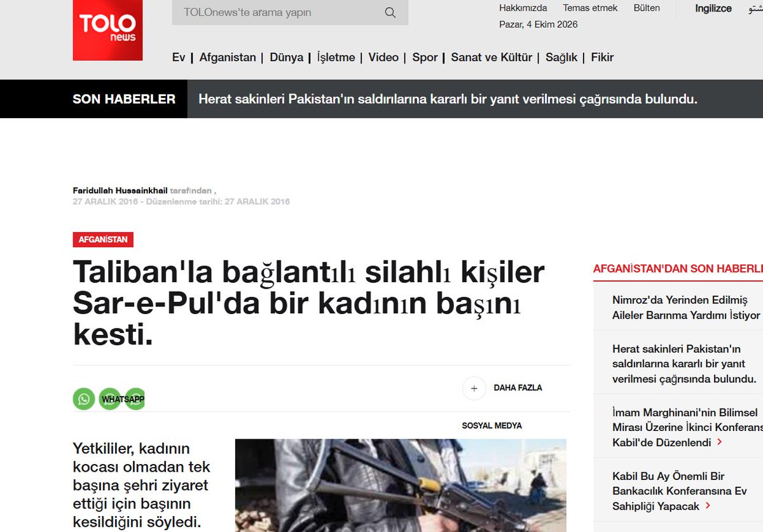Open the Dünya section
763x532 pixels.
pos(287,57)
